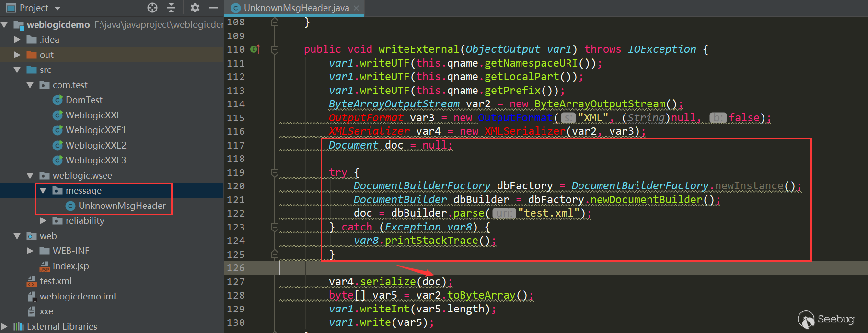
Task: Toggle fold marker at line 123
Action: click(275, 227)
